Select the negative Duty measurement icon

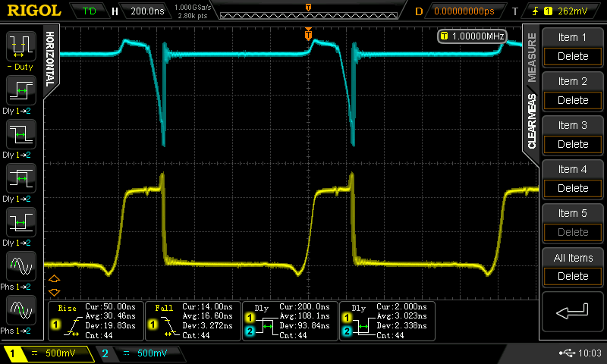[x=21, y=47]
